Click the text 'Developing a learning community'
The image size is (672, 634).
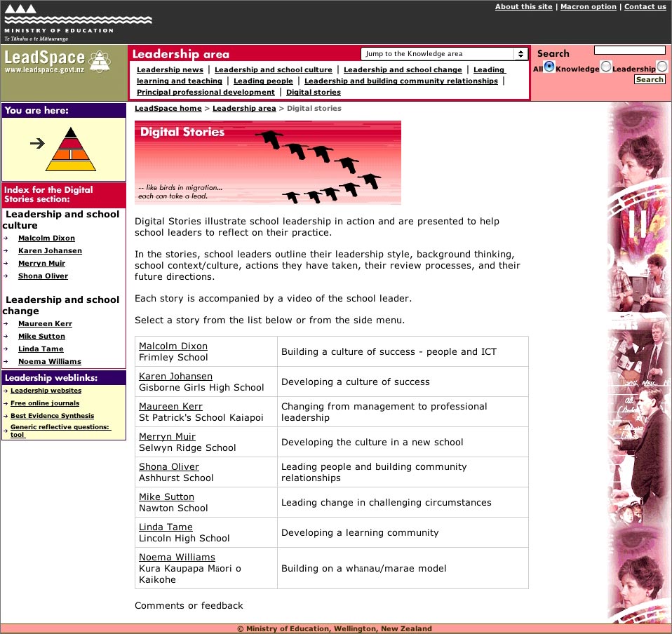coord(360,532)
